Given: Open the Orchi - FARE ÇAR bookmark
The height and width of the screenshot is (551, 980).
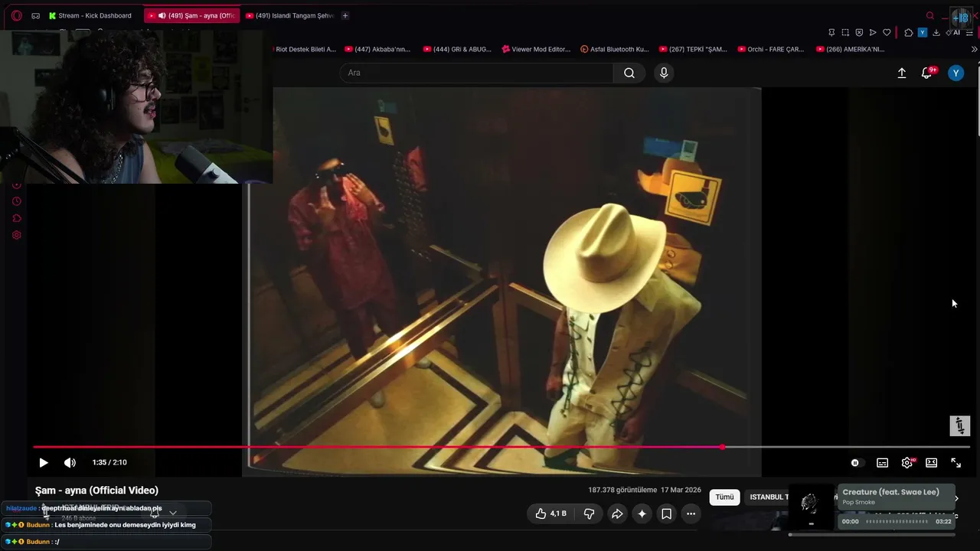Looking at the screenshot, I should click(x=771, y=49).
